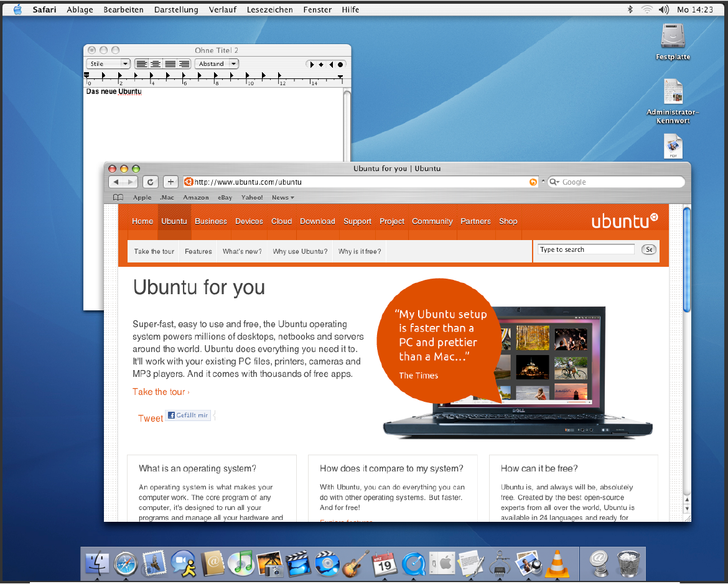This screenshot has height=584, width=728.
Task: Open Apple menu
Action: pos(17,9)
